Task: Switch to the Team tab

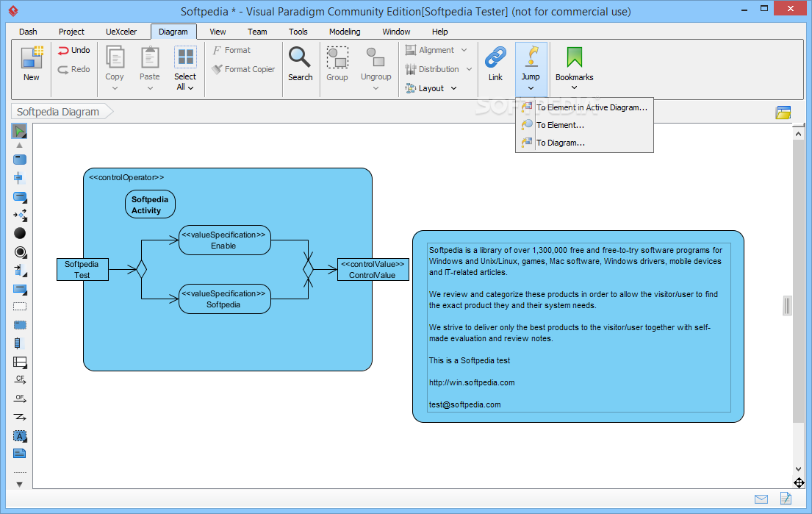Action: 257,32
